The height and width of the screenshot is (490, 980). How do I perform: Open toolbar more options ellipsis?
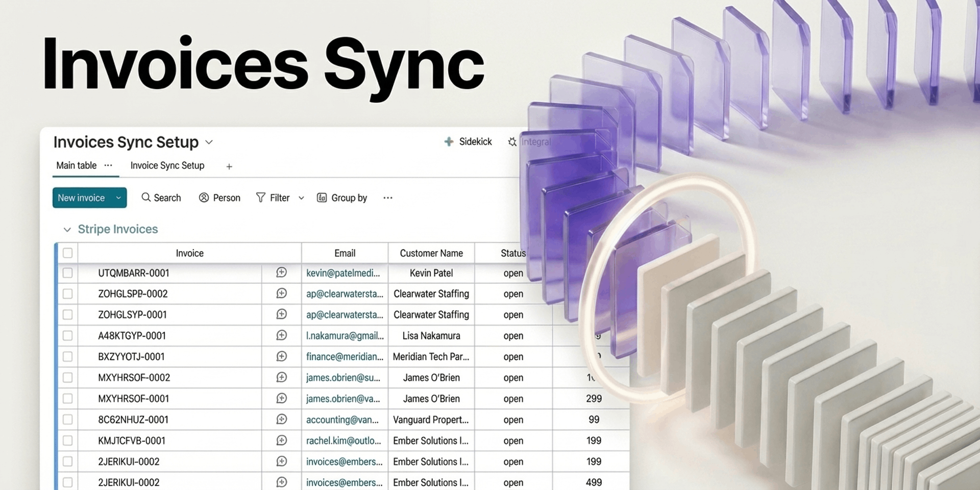[x=388, y=198]
